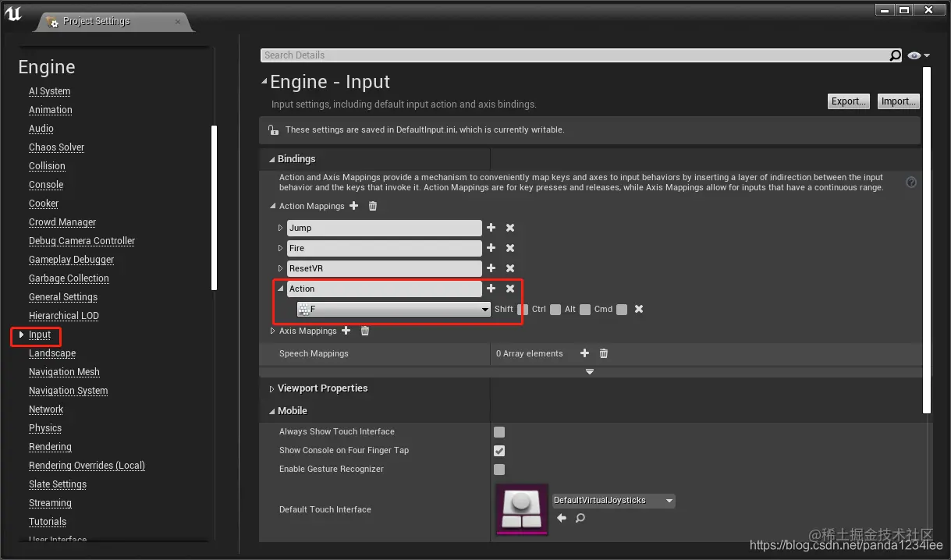
Task: Open Rendering settings category
Action: (x=50, y=447)
